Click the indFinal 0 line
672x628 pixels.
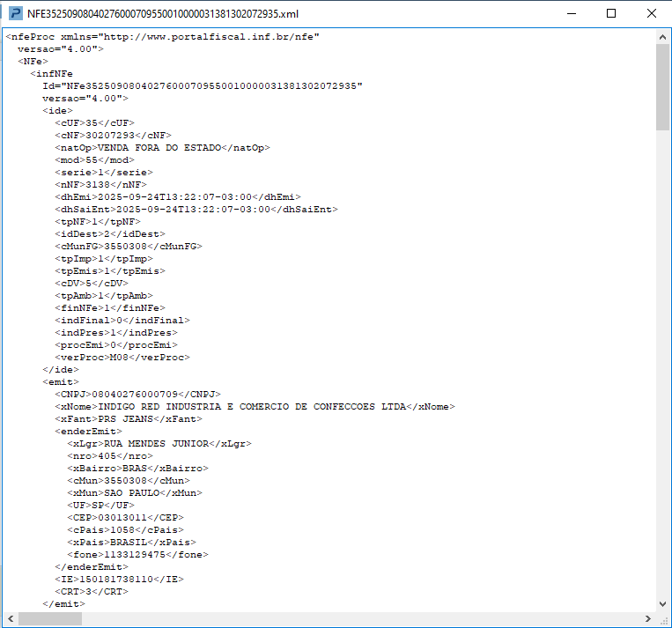pyautogui.click(x=122, y=321)
